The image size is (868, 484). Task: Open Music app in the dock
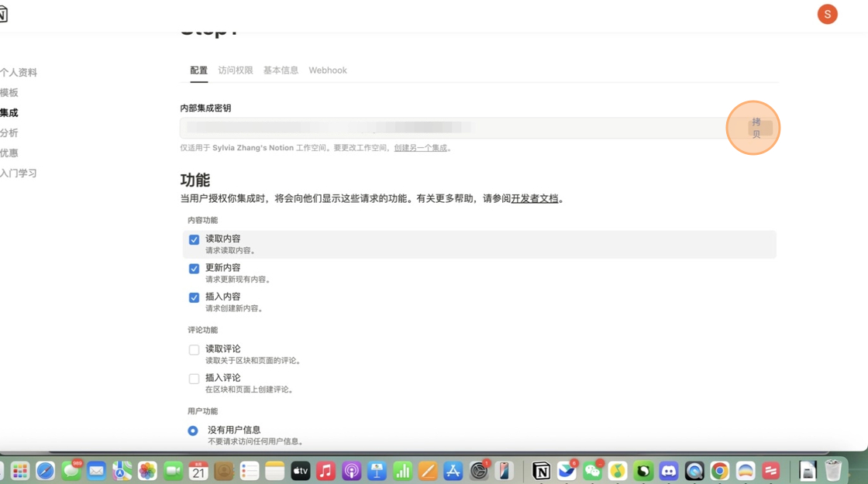point(325,472)
